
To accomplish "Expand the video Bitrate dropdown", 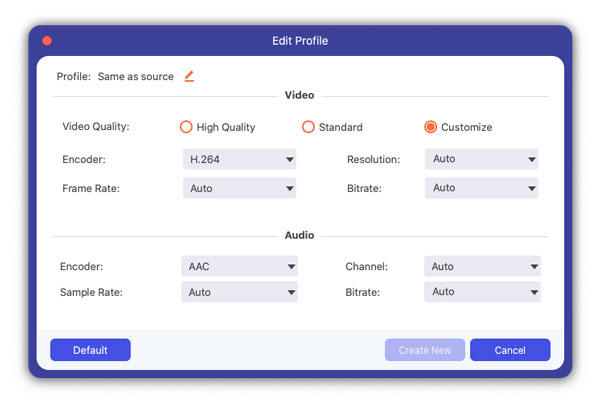I will coord(481,188).
